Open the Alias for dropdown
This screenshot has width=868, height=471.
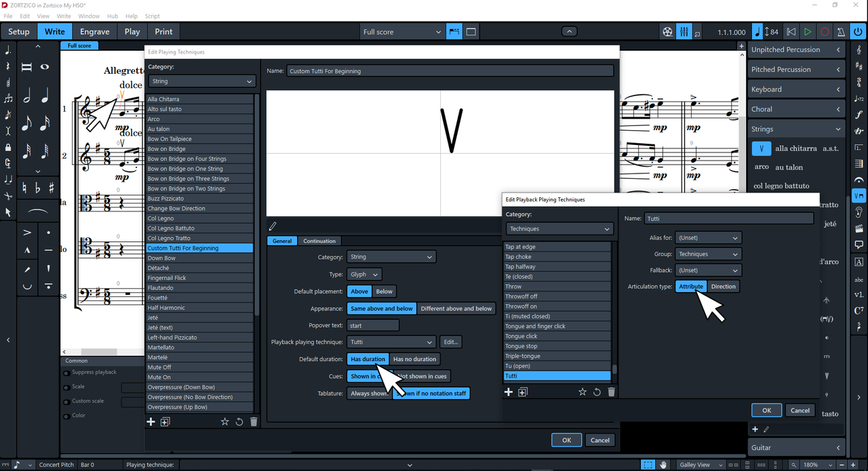(708, 238)
